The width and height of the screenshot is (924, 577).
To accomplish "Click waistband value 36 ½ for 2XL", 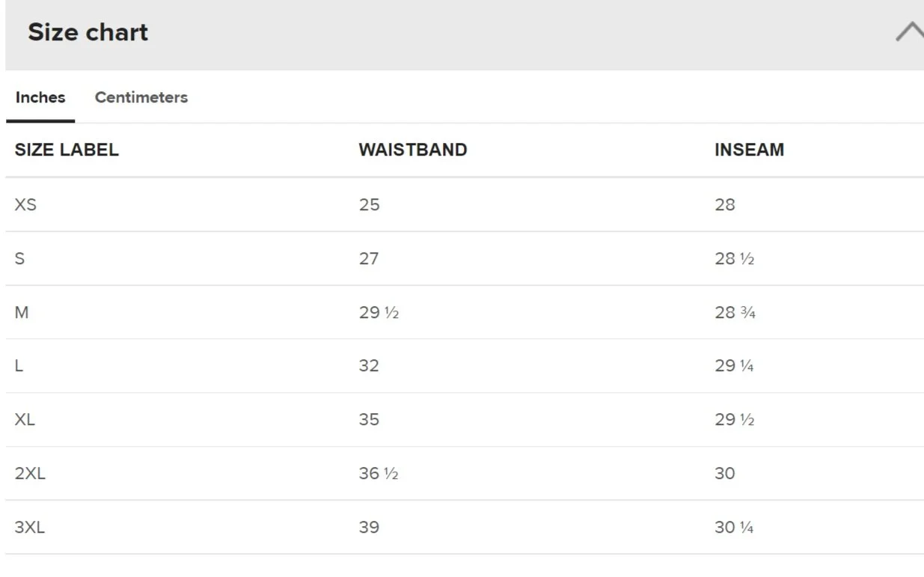I will [379, 474].
